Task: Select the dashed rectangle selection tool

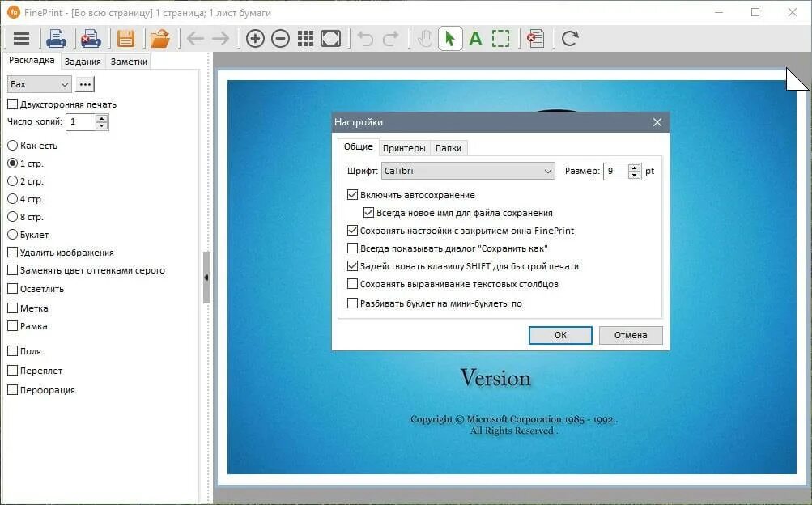Action: click(x=500, y=38)
